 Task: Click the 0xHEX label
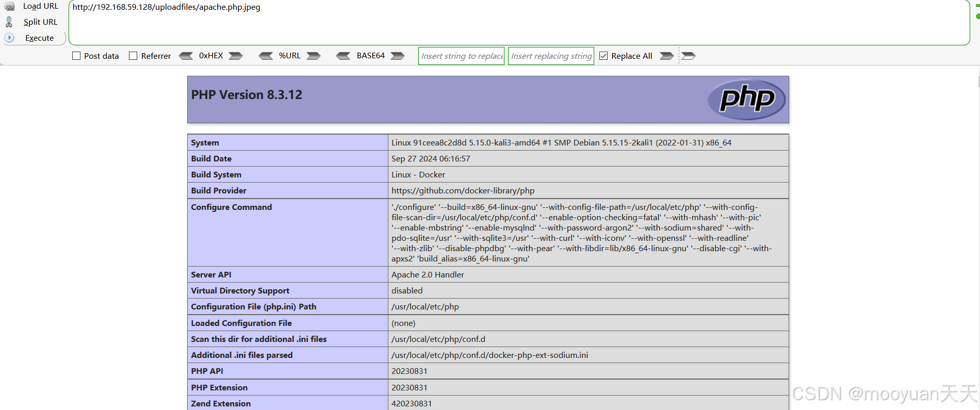pos(211,56)
